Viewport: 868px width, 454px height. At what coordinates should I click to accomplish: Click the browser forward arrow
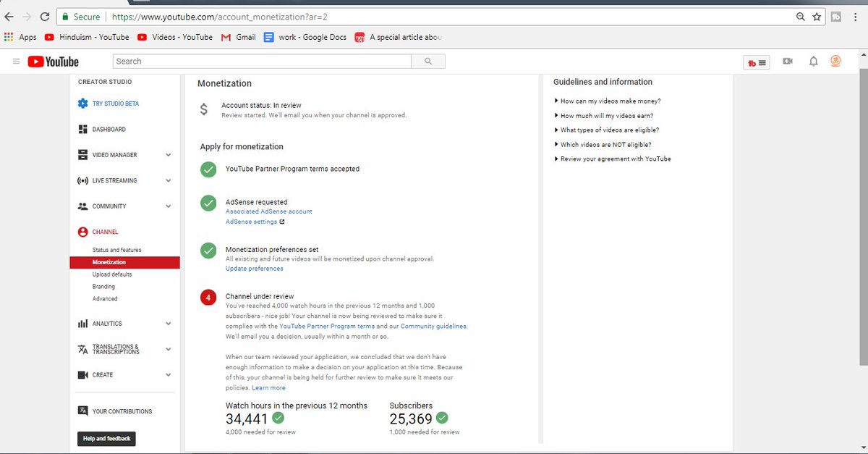(x=27, y=16)
